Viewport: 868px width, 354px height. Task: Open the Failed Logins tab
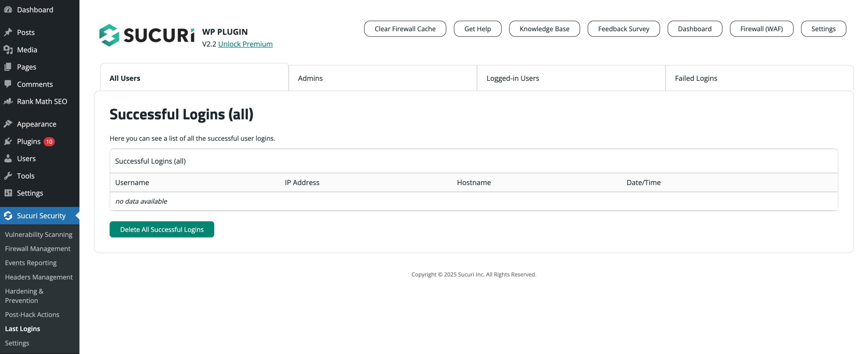pos(696,78)
